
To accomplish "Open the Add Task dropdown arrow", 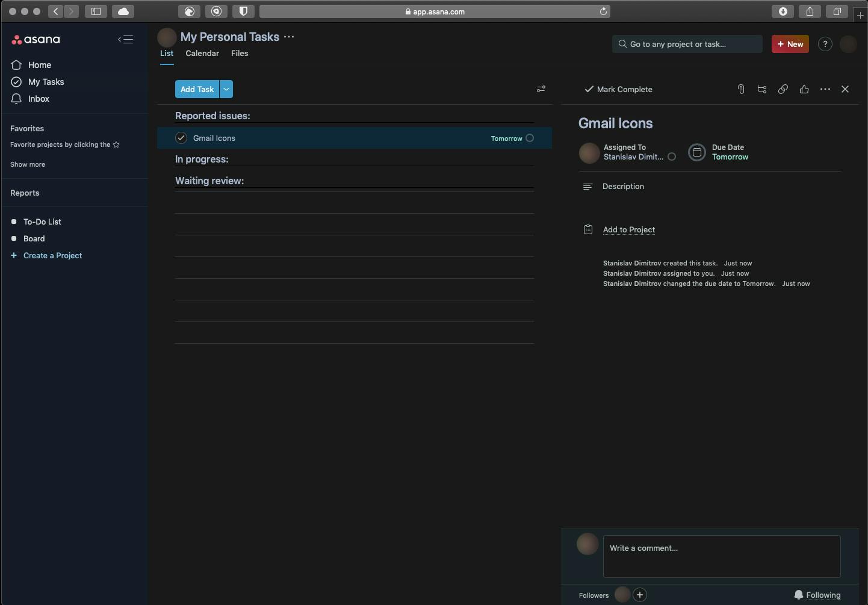I will point(226,89).
